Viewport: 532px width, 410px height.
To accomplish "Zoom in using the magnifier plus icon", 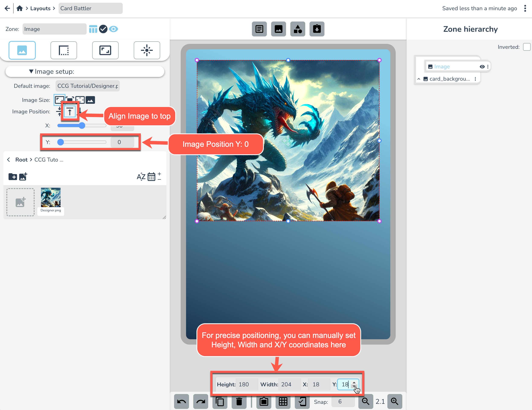I will [x=395, y=401].
